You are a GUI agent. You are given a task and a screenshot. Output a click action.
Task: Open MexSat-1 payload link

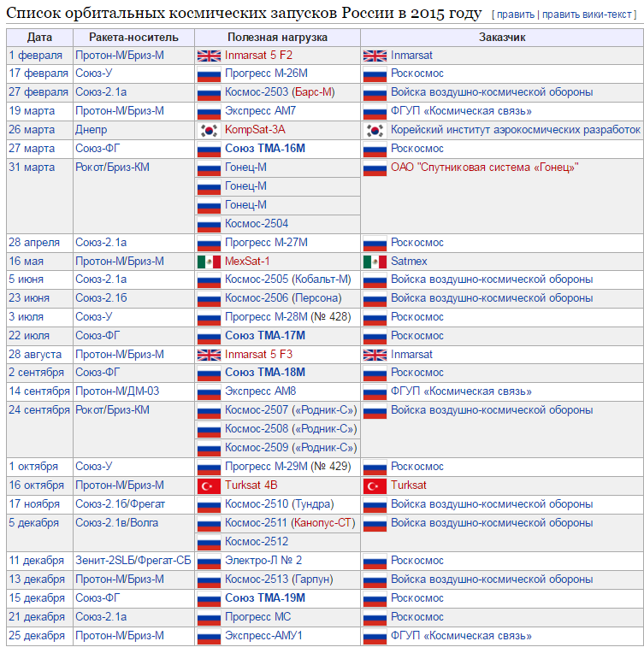coord(247,261)
